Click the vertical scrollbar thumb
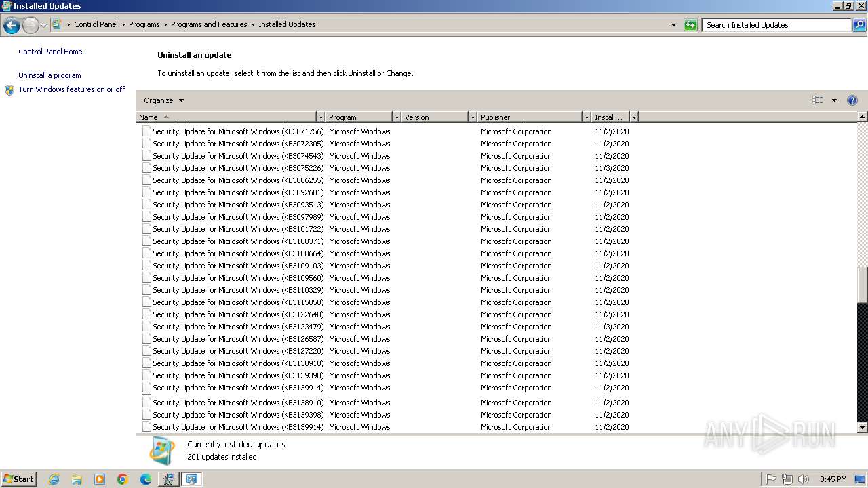This screenshot has width=868, height=488. pos(863,285)
